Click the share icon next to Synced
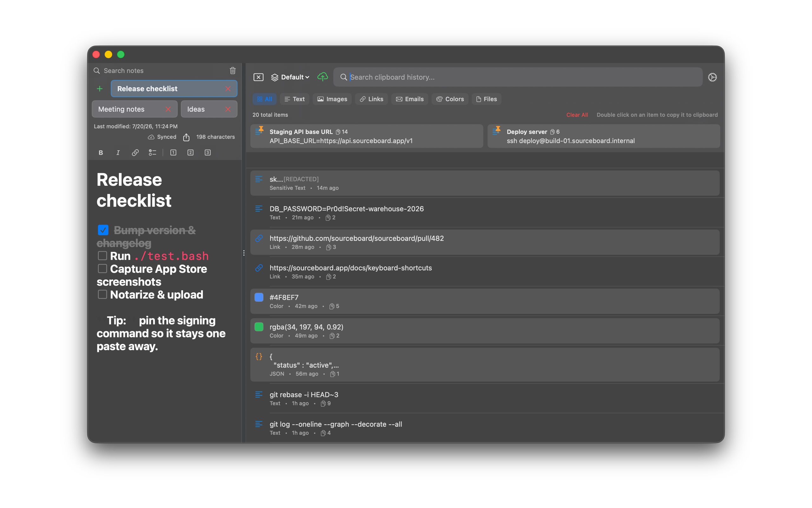The height and width of the screenshot is (508, 812). tap(186, 137)
